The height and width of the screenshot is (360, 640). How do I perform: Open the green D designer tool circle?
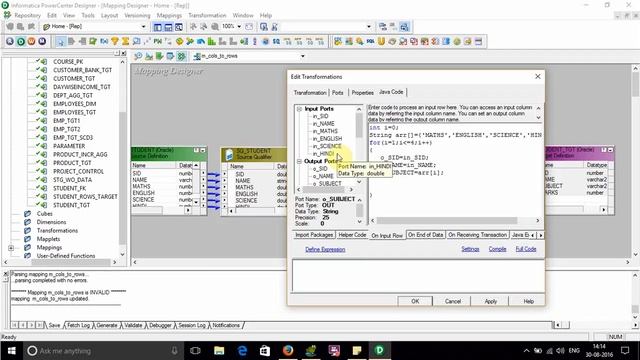click(x=20, y=41)
